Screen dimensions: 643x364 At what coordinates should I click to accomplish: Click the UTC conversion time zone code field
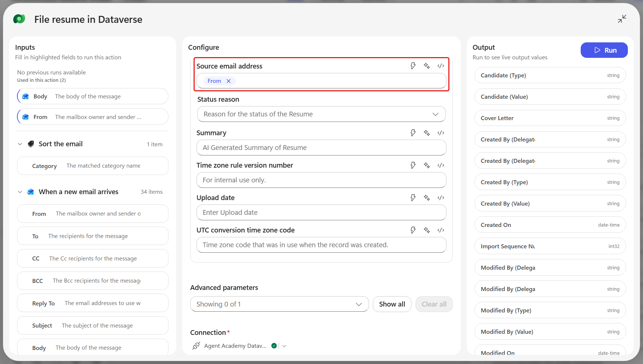tap(321, 245)
